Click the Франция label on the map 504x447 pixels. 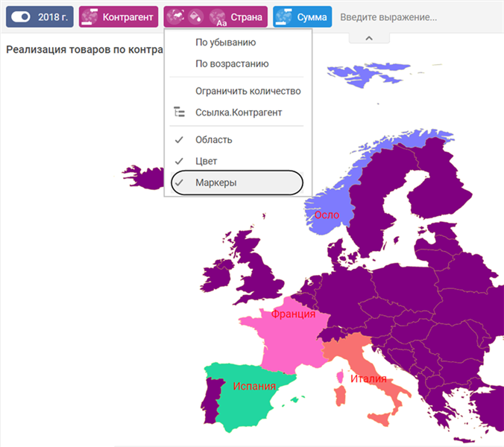tap(293, 314)
